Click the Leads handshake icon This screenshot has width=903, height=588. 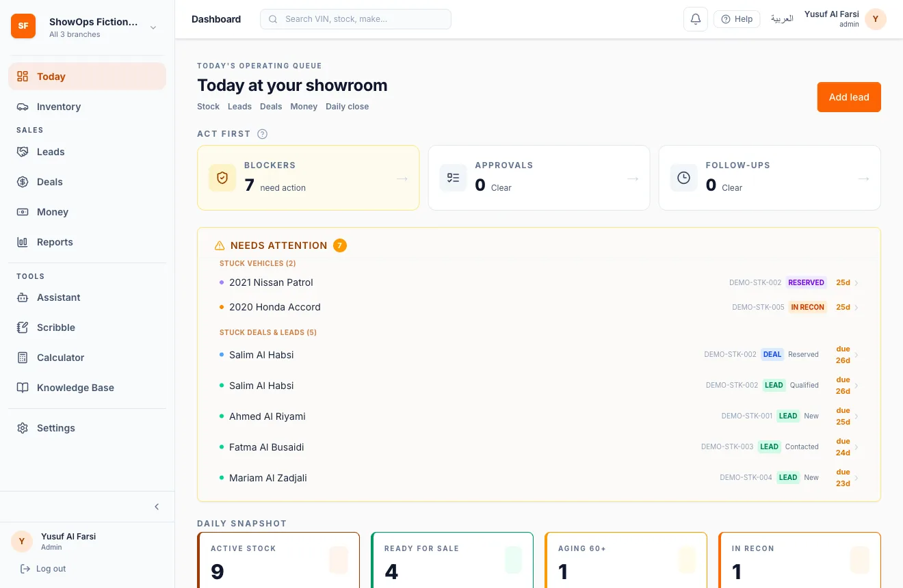pyautogui.click(x=23, y=152)
